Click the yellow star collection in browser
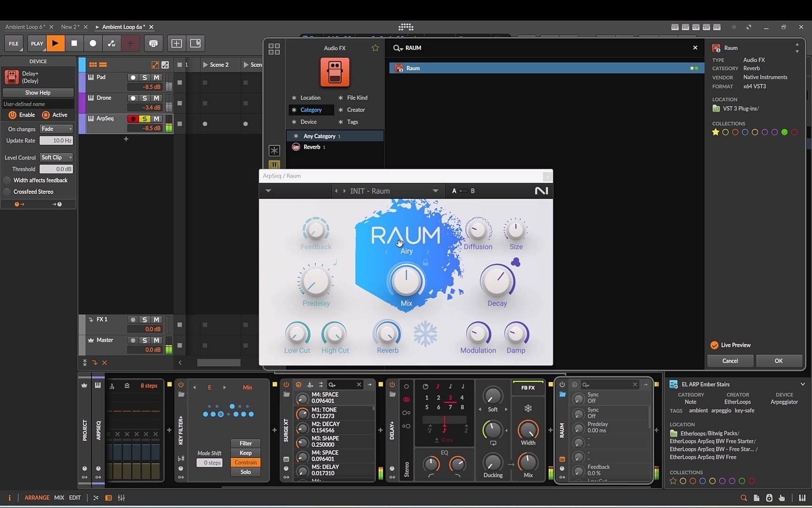This screenshot has width=812, height=508. pos(715,132)
